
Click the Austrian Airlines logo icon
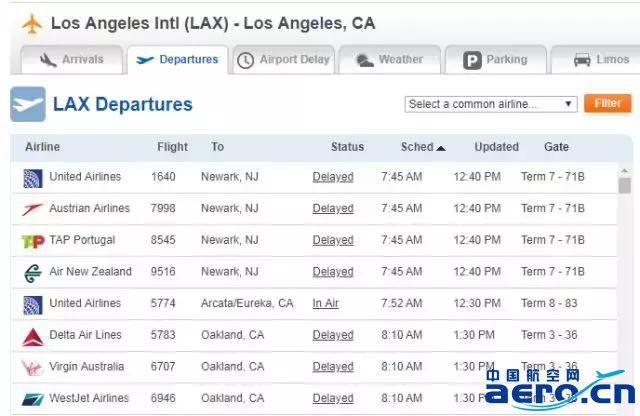tap(32, 209)
